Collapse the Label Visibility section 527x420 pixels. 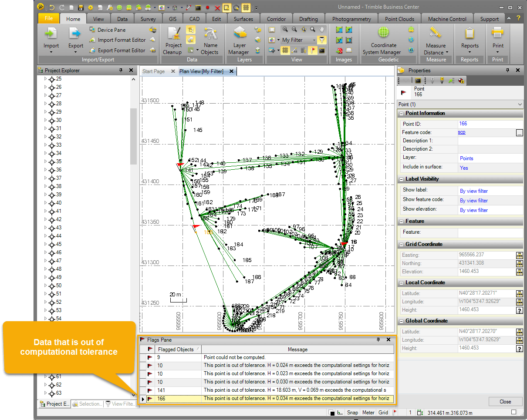click(x=401, y=179)
